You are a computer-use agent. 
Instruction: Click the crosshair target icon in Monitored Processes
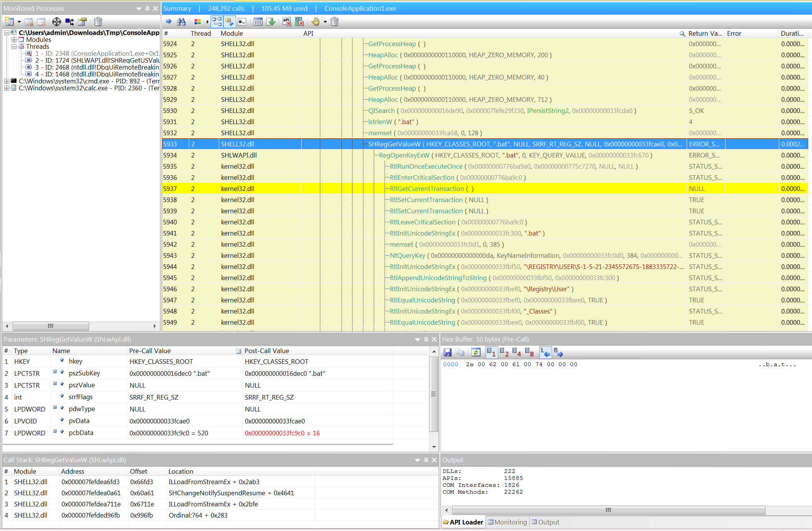coord(57,22)
